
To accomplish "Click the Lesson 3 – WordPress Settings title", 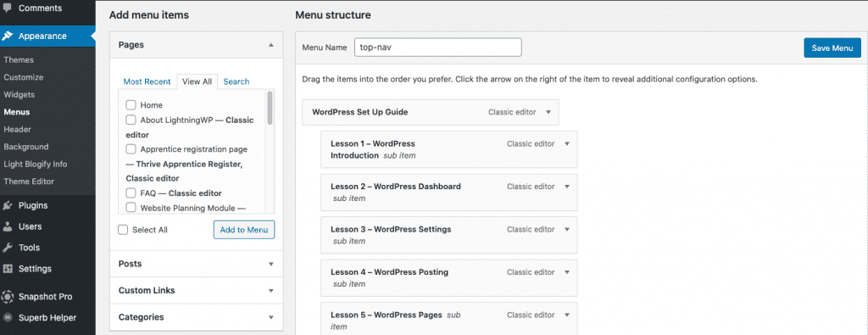I will point(391,229).
